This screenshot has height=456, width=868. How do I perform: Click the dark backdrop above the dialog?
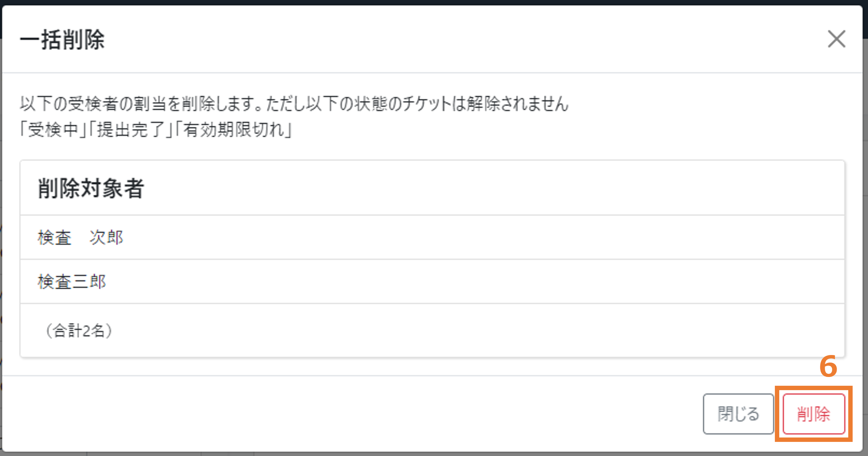click(434, 2)
